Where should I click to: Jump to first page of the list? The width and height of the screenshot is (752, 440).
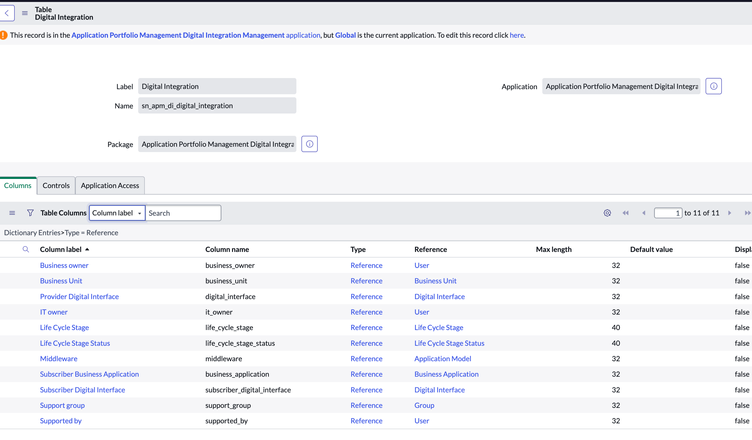[626, 213]
